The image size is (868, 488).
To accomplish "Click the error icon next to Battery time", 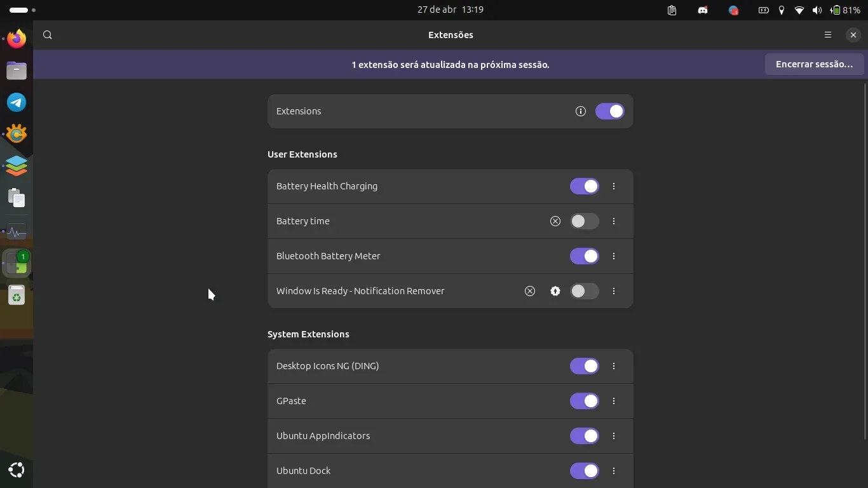I will (555, 221).
